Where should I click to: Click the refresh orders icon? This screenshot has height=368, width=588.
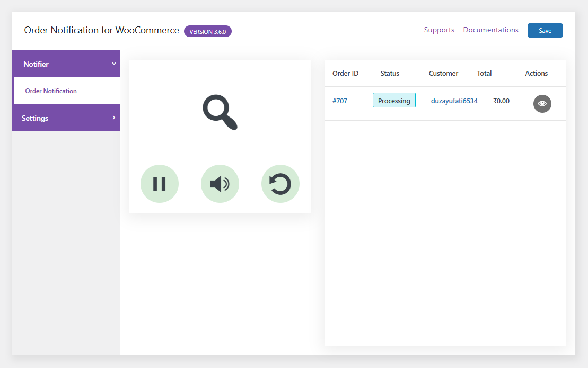(x=280, y=183)
